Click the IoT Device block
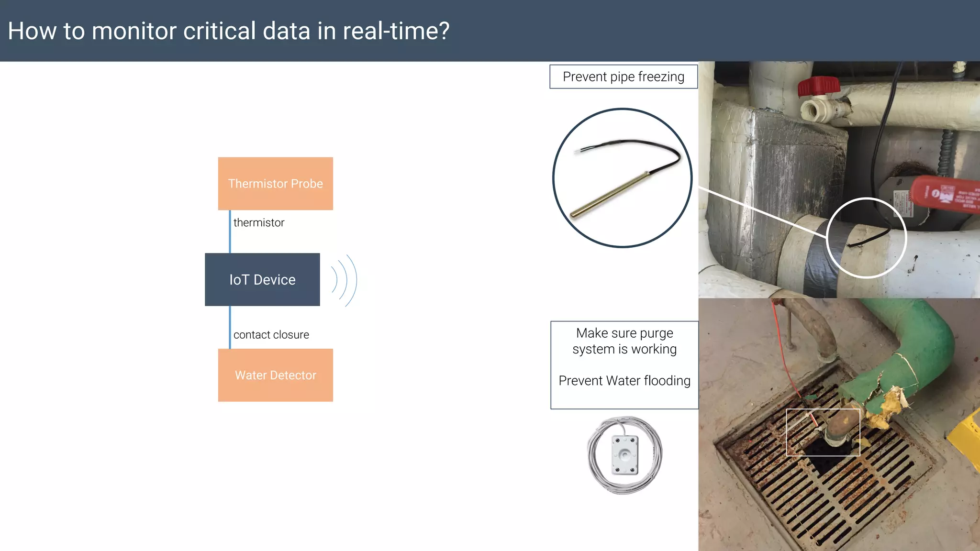980x551 pixels. (262, 279)
